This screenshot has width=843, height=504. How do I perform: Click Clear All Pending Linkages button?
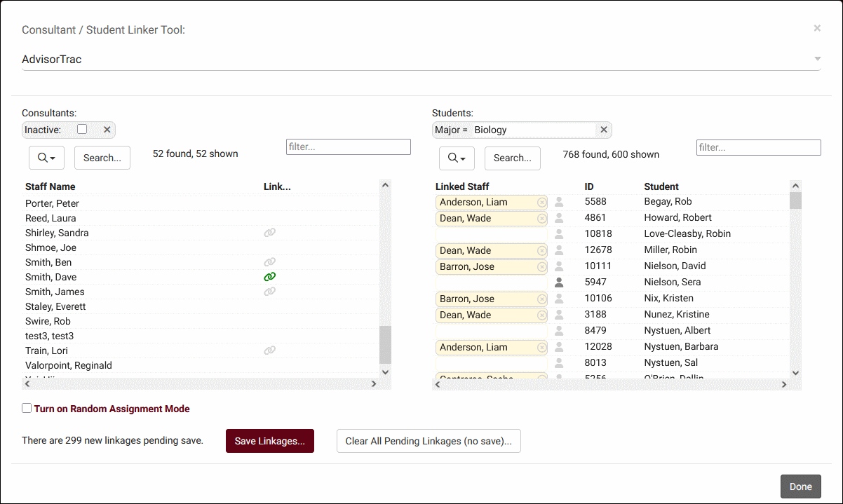tap(429, 441)
